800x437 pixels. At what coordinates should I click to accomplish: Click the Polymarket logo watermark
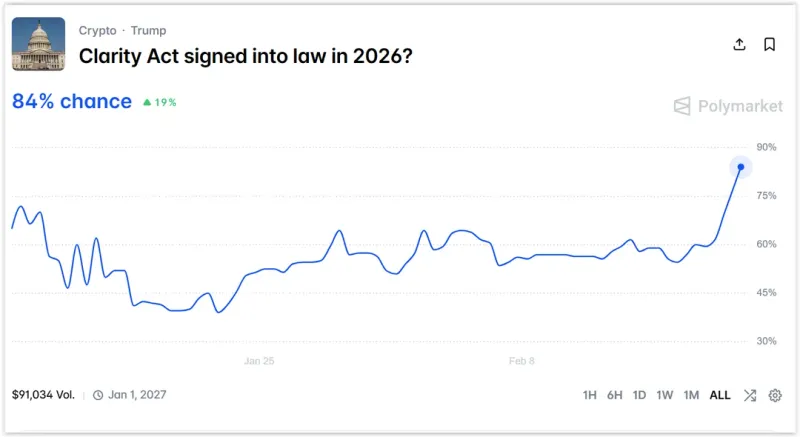pos(727,106)
